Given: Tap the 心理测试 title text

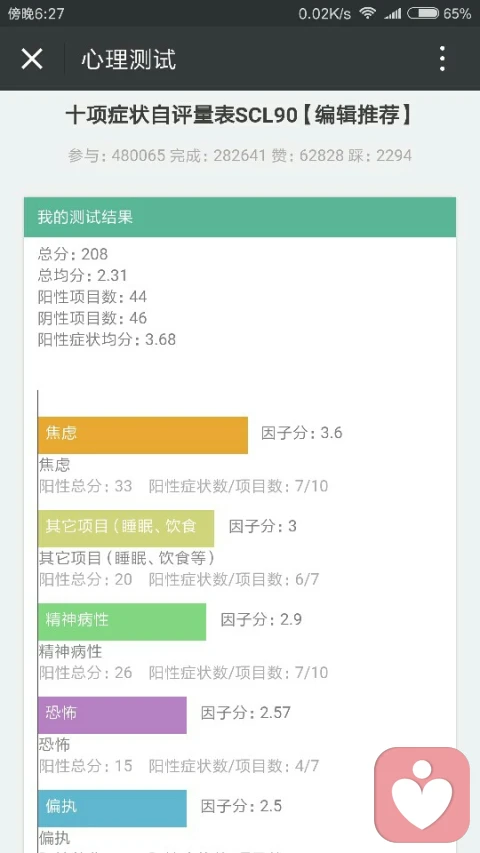Looking at the screenshot, I should pos(129,59).
